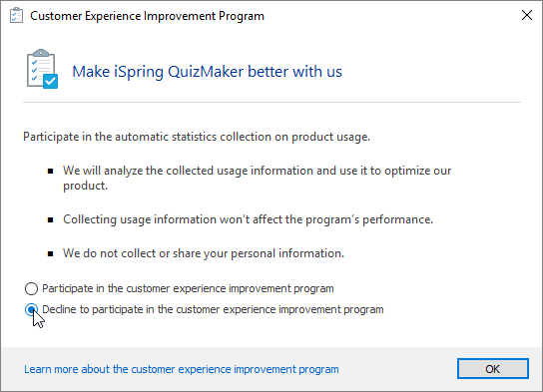Choose the 'Decline to participate' option label text
The image size is (543, 392).
click(213, 309)
